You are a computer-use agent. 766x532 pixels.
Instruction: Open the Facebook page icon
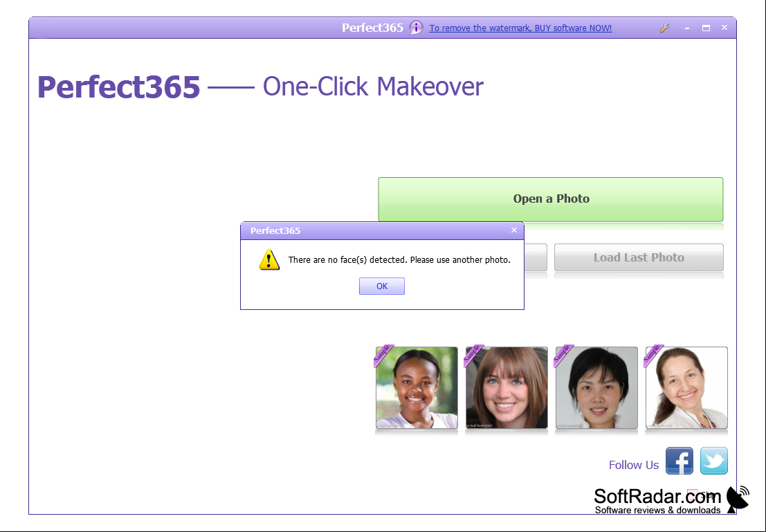[680, 461]
